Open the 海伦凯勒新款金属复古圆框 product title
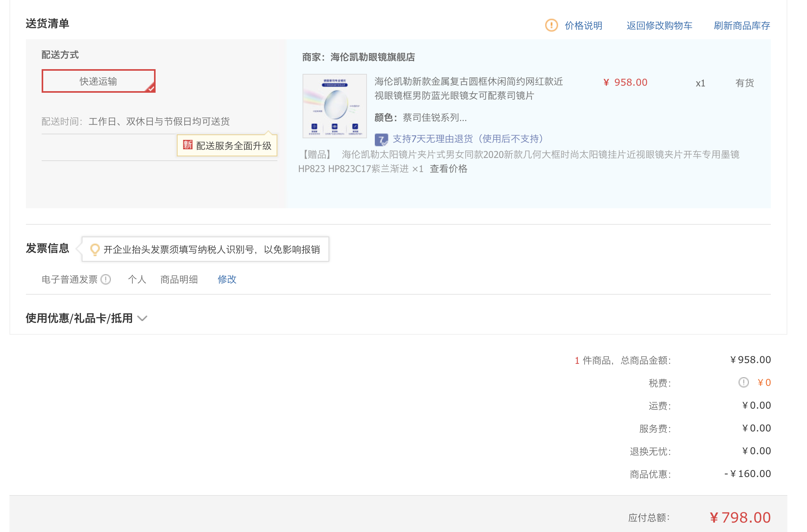Image resolution: width=807 pixels, height=532 pixels. [468, 88]
